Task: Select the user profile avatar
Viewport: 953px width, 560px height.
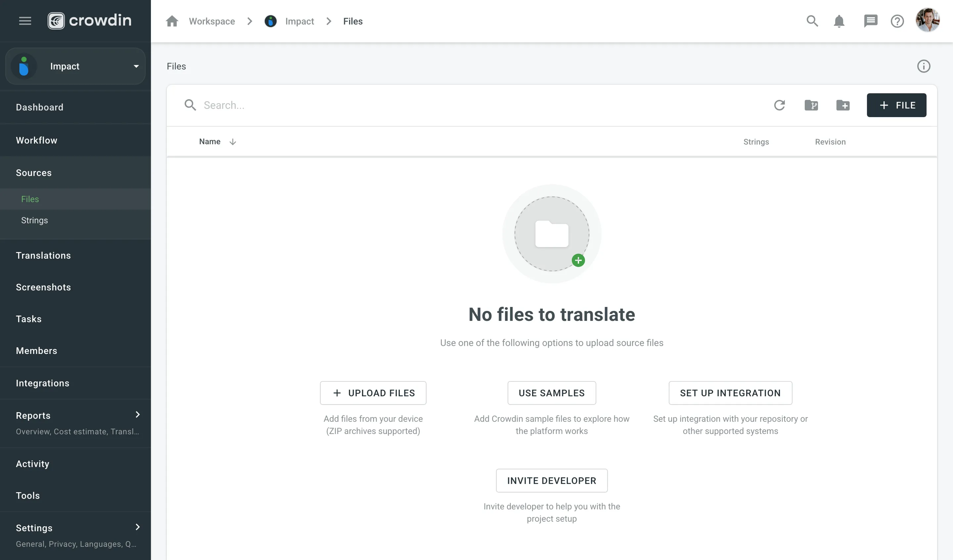Action: pyautogui.click(x=929, y=20)
